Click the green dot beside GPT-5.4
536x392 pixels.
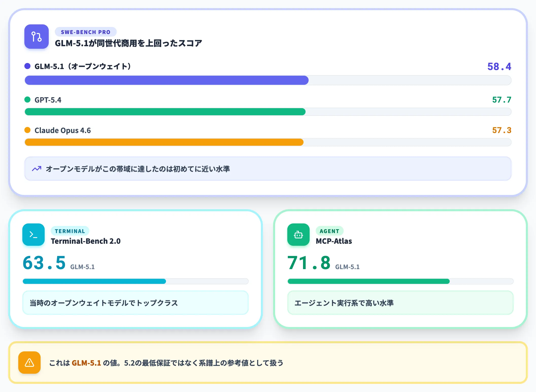point(27,100)
